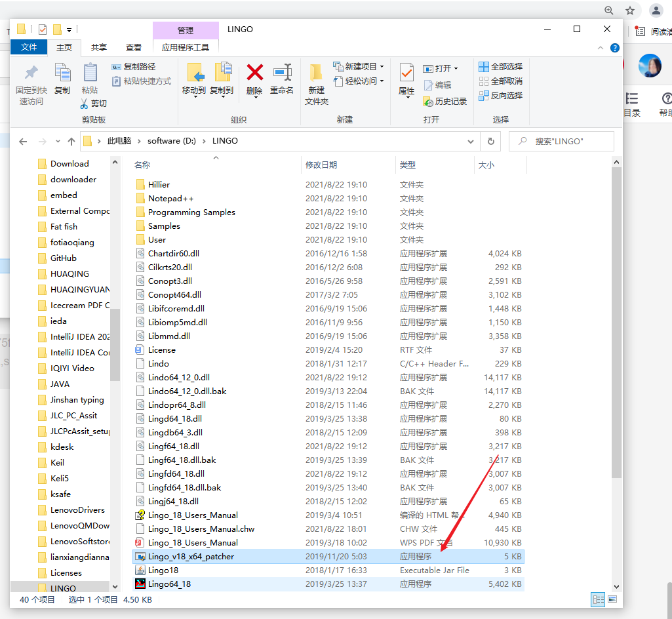The width and height of the screenshot is (672, 619).
Task: Select the Cut scissors icon
Action: pos(84,104)
